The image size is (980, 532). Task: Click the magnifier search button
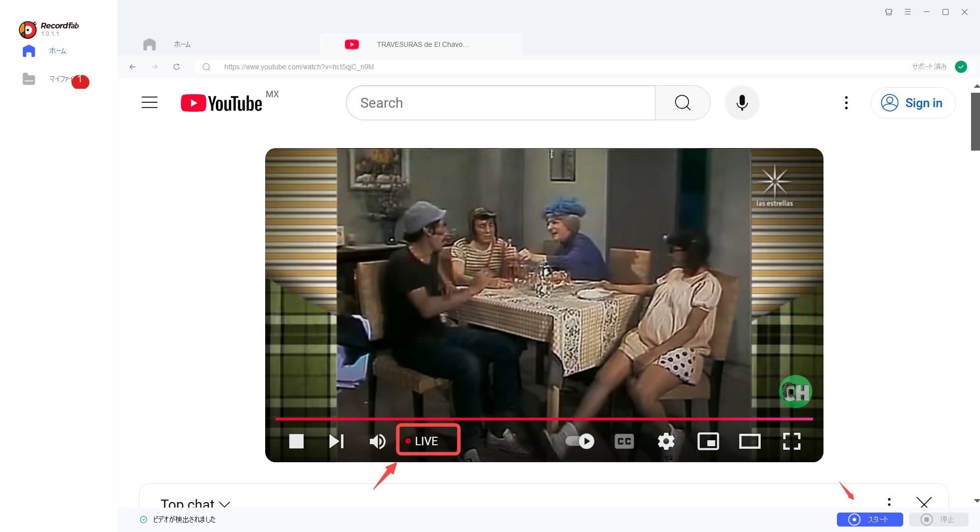pyautogui.click(x=683, y=103)
